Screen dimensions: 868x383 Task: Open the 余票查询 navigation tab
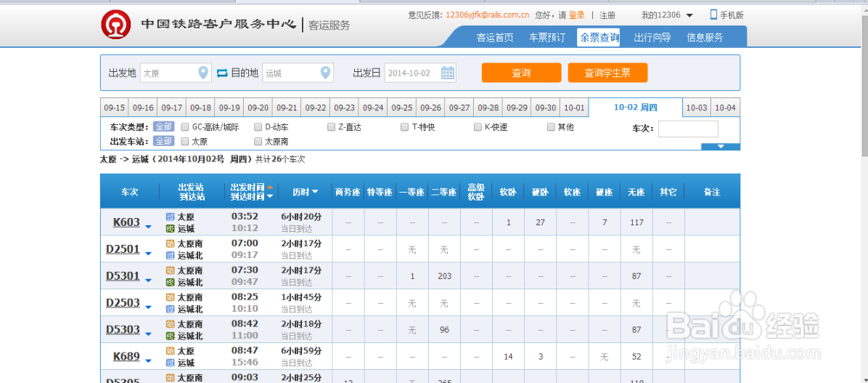pos(598,37)
